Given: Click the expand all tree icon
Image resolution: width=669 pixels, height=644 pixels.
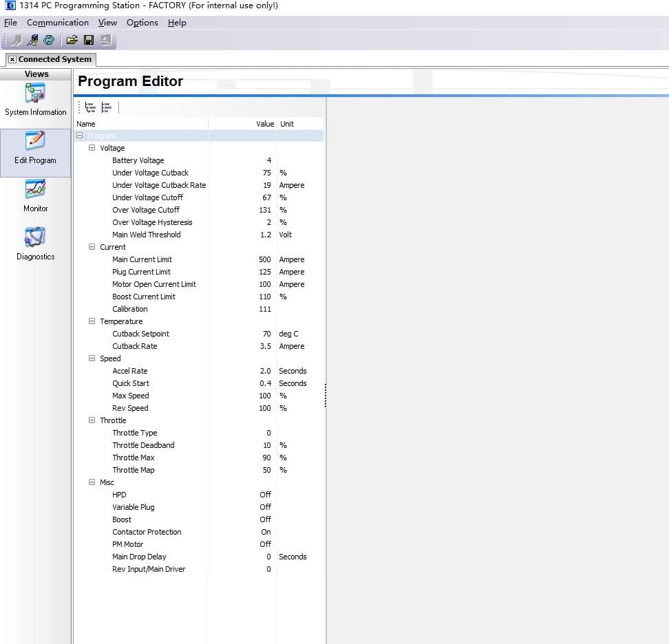Looking at the screenshot, I should [x=90, y=107].
